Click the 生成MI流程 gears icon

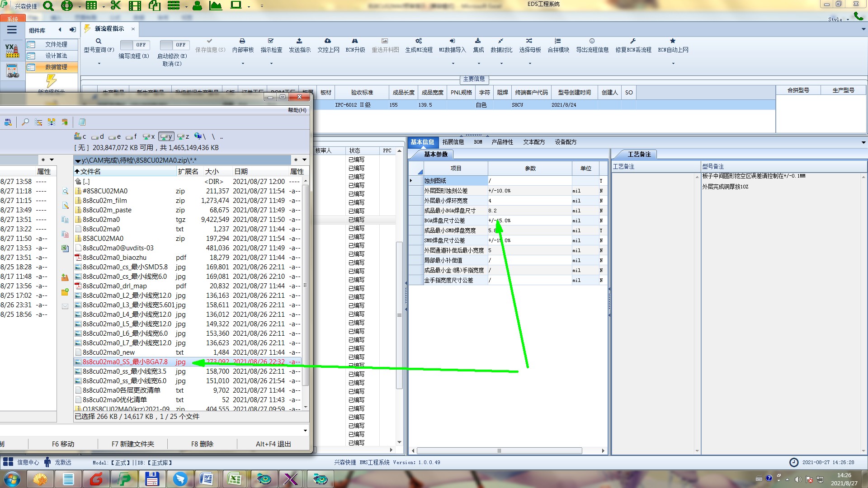pos(419,41)
